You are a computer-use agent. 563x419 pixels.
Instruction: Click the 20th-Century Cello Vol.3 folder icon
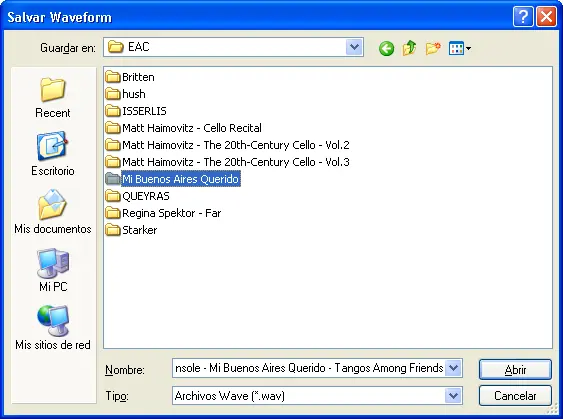pos(113,162)
